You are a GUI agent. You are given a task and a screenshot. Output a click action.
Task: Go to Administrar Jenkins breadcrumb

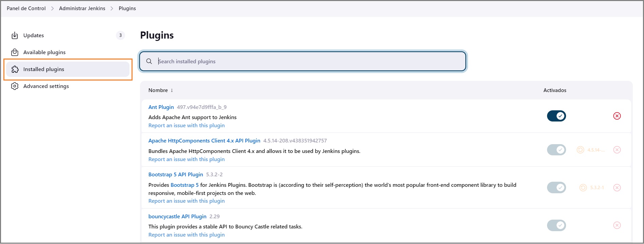pyautogui.click(x=82, y=8)
